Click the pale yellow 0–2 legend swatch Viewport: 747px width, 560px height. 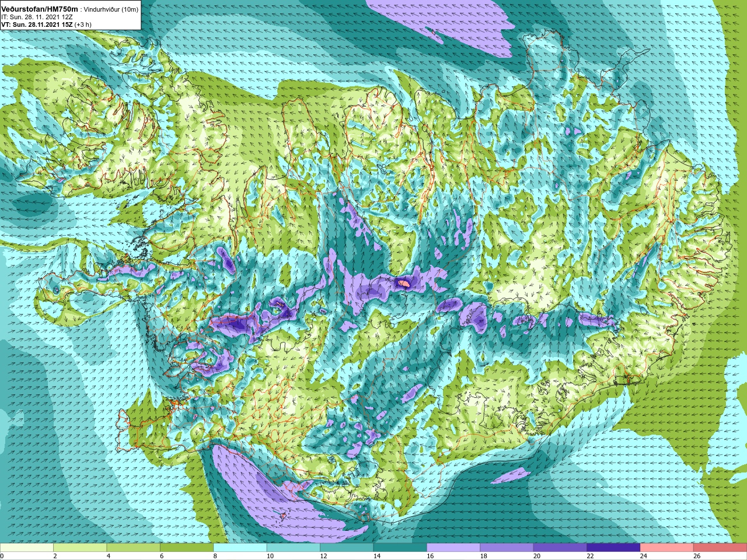(x=27, y=548)
